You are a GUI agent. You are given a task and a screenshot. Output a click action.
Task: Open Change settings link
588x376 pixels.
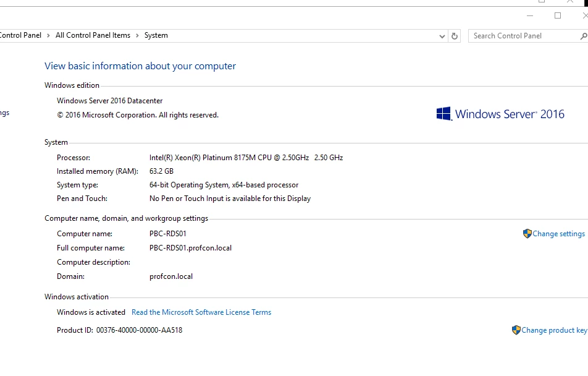coord(558,234)
